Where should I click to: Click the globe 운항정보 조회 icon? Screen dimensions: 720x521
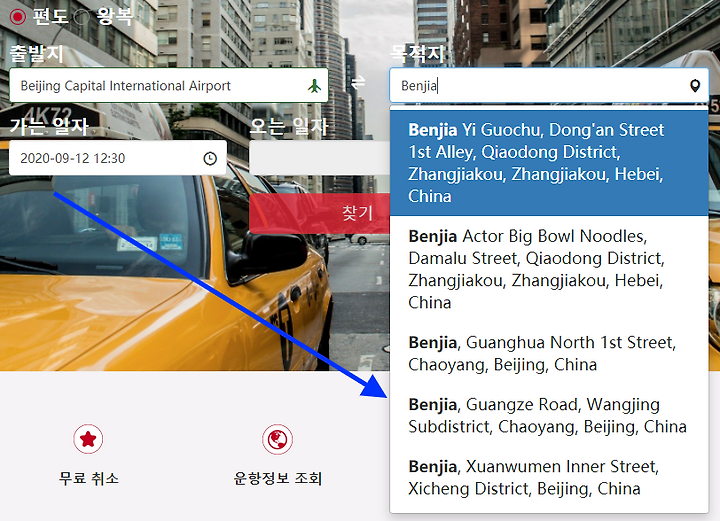[277, 439]
